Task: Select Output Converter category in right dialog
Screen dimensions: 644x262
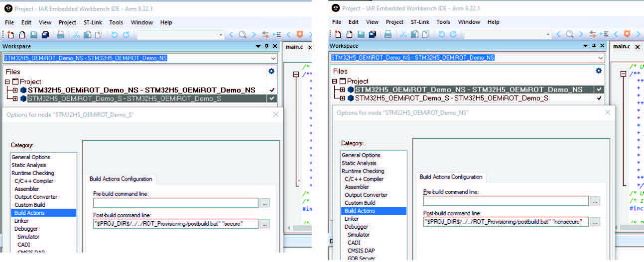Action: [x=366, y=195]
